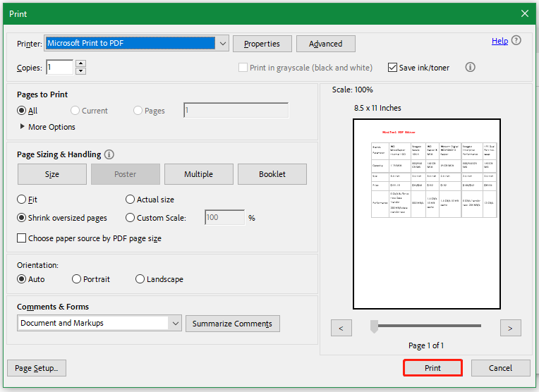Close the Print dialog

[525, 13]
